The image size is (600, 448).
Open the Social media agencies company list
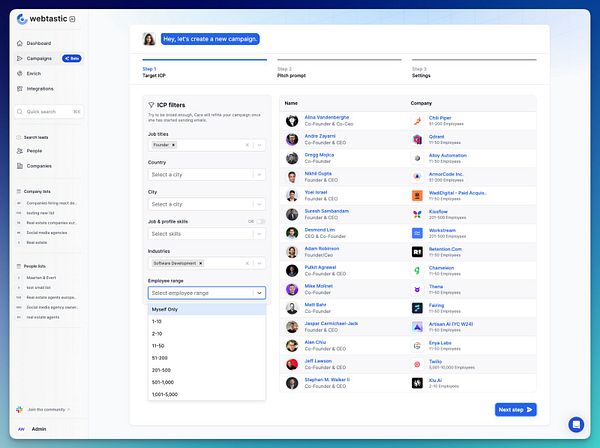47,233
